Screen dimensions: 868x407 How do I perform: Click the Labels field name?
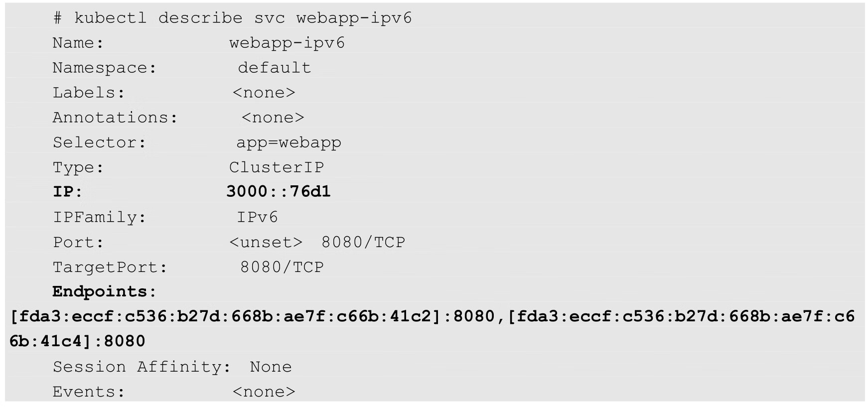(89, 93)
